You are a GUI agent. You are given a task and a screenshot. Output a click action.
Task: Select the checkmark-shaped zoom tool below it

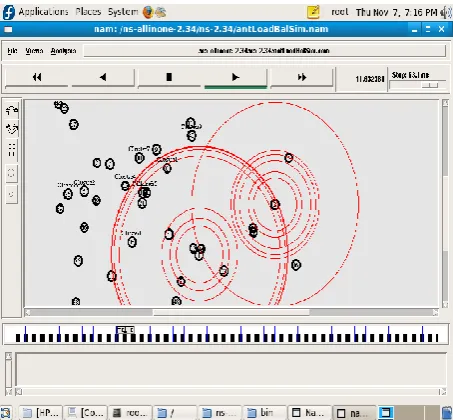click(x=12, y=129)
